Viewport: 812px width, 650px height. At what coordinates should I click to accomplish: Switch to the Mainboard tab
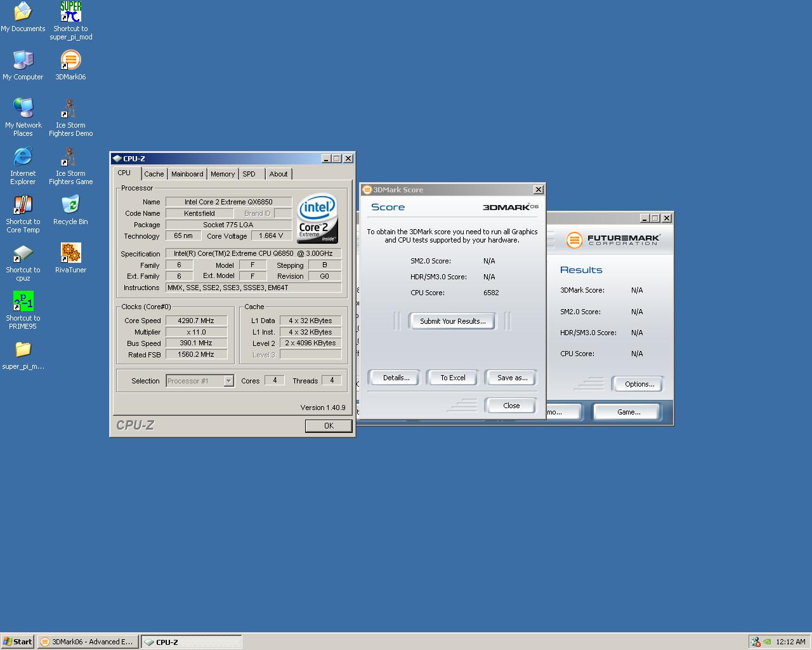coord(187,174)
